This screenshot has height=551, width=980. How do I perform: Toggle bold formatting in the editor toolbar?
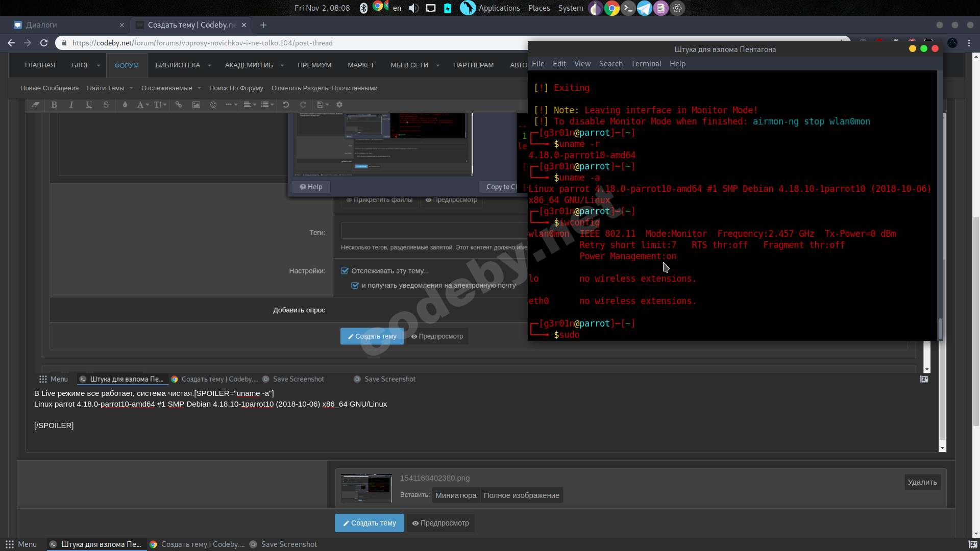[54, 105]
